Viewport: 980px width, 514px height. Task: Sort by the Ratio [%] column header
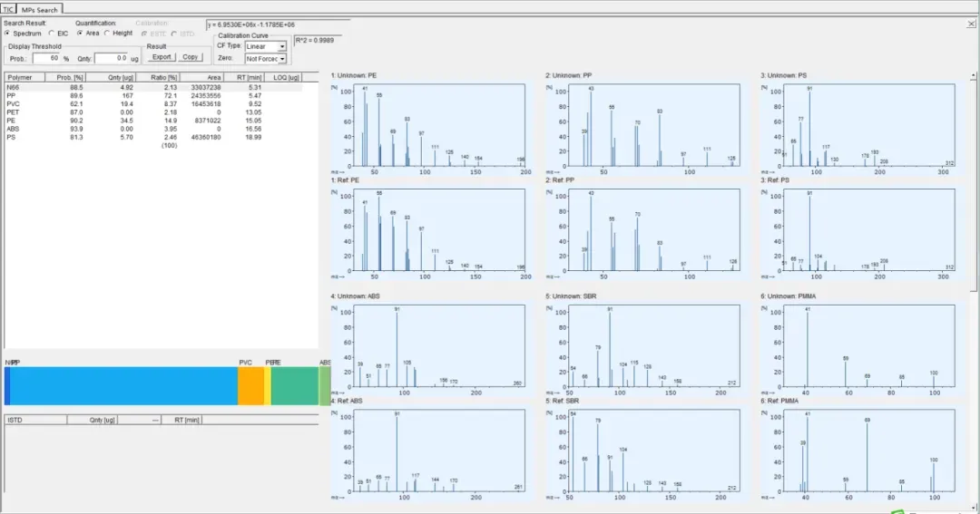(x=158, y=77)
